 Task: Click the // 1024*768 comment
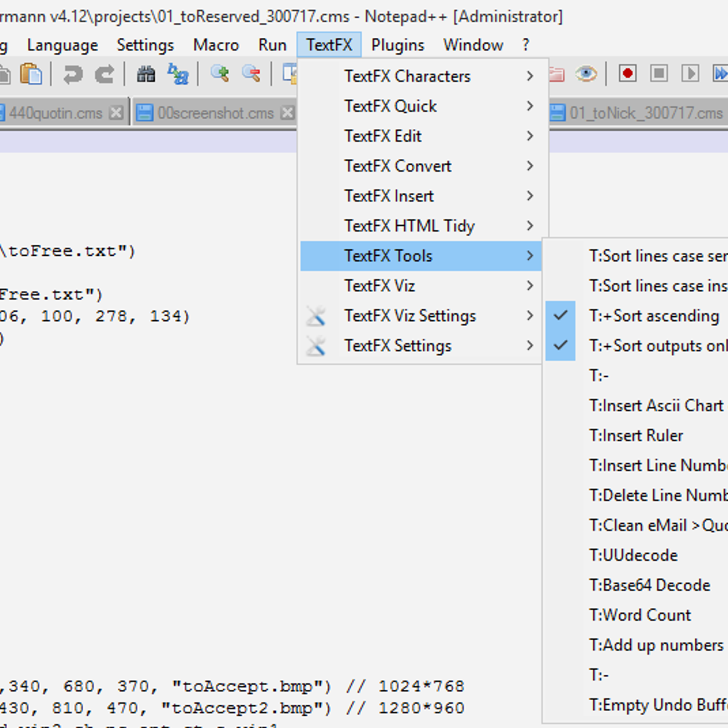[x=405, y=686]
